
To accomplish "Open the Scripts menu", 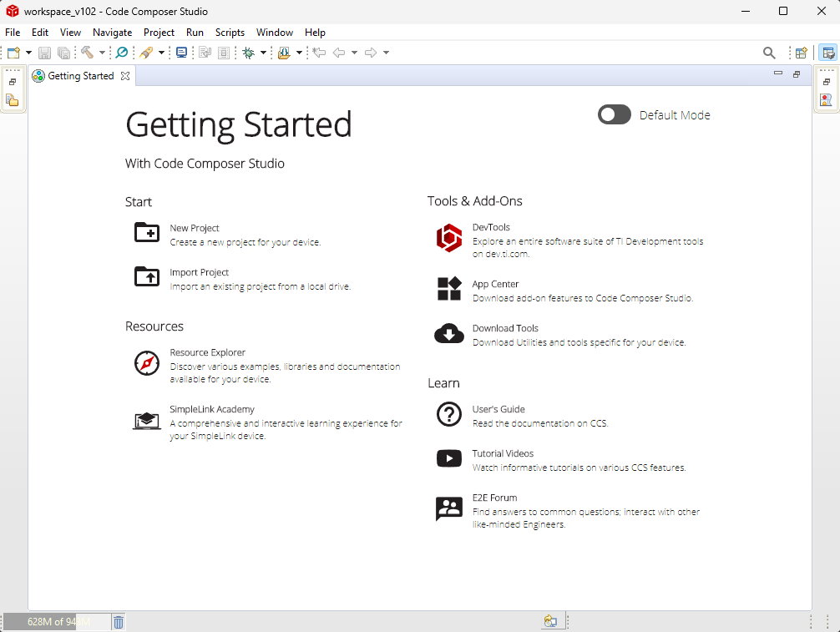I will point(230,32).
